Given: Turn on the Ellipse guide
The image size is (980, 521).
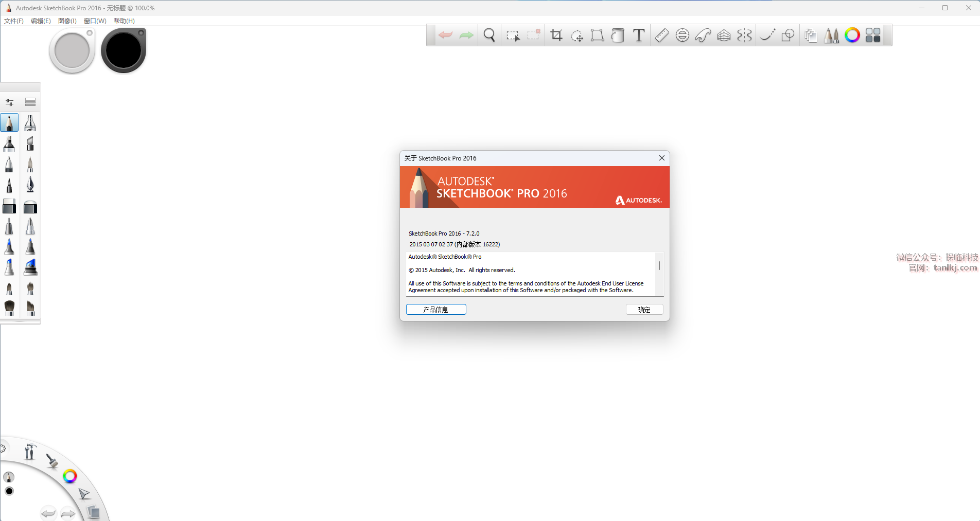Looking at the screenshot, I should tap(682, 35).
